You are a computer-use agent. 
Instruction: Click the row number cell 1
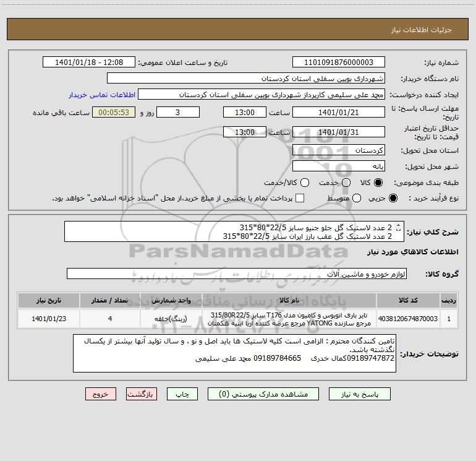pyautogui.click(x=449, y=319)
